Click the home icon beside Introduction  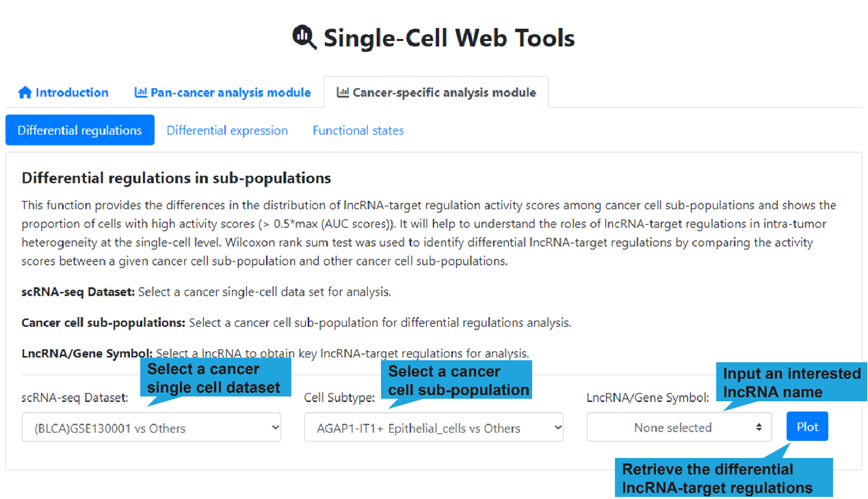pos(25,92)
